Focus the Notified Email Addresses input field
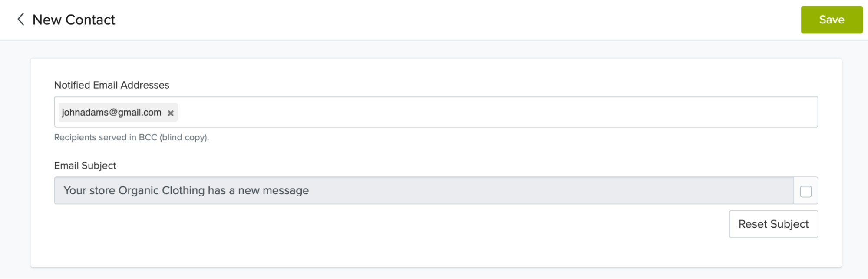The image size is (868, 279). (x=478, y=112)
